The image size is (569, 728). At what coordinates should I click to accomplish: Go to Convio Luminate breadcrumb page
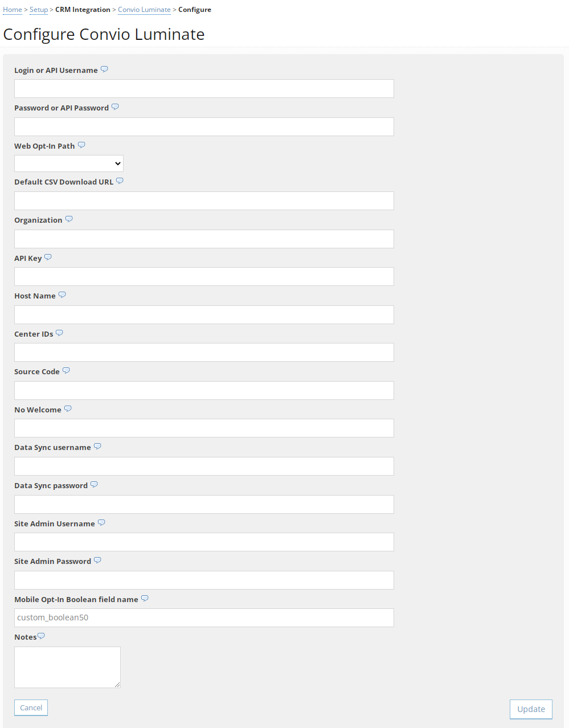coord(144,9)
